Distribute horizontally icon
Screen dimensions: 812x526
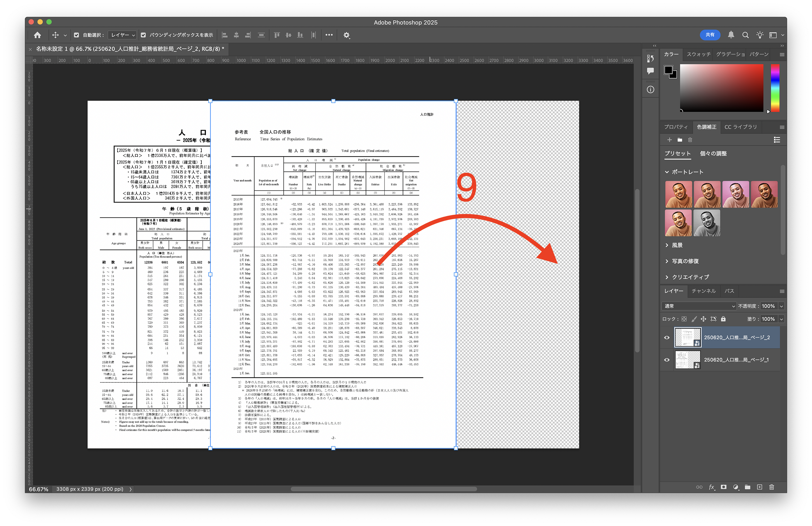pos(313,35)
